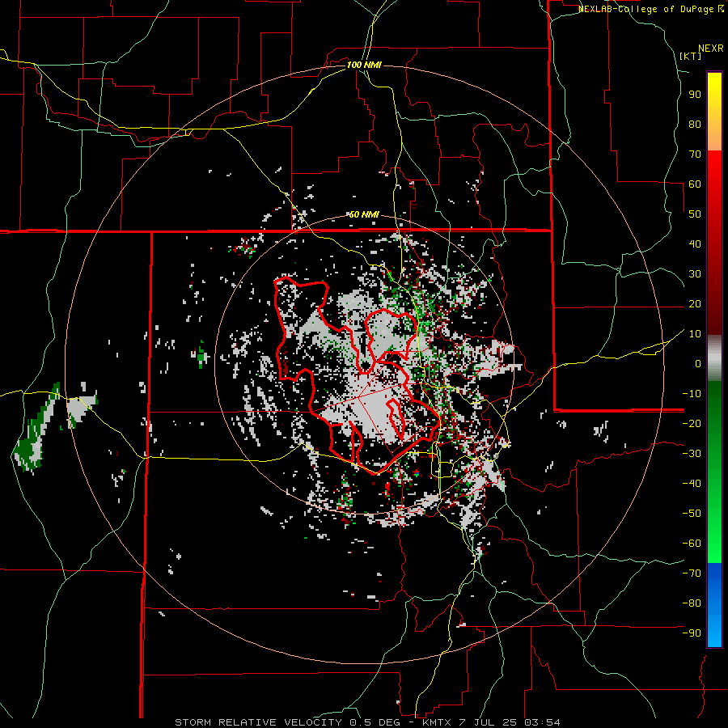Click the positive 50 scale value
Viewport: 728px width, 728px height.
(695, 214)
